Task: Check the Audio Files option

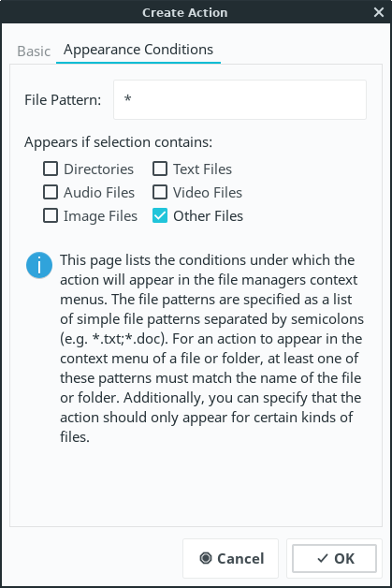Action: click(51, 192)
